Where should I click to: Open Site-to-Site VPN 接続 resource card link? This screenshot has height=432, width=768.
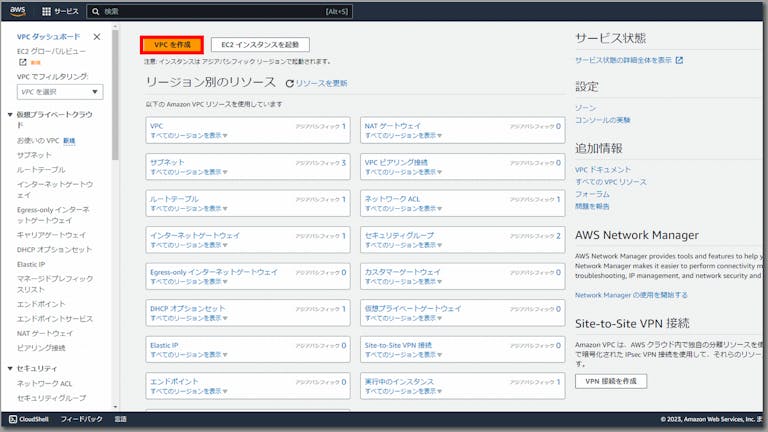point(398,345)
